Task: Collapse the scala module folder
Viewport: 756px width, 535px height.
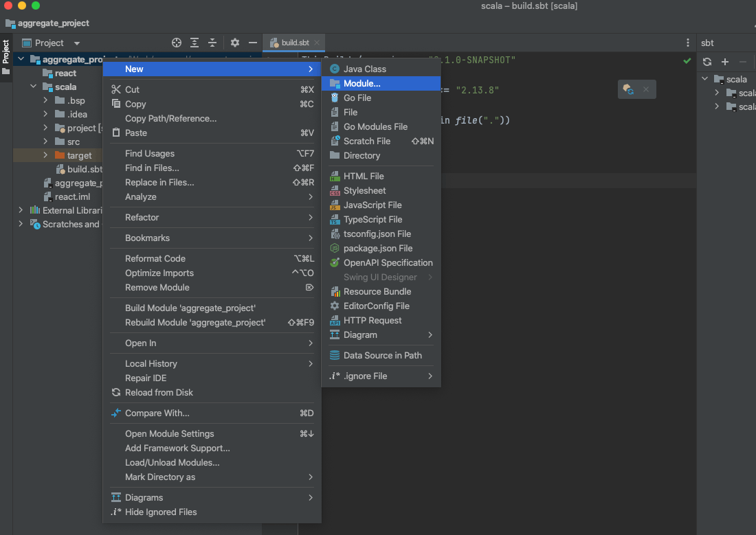Action: click(33, 87)
